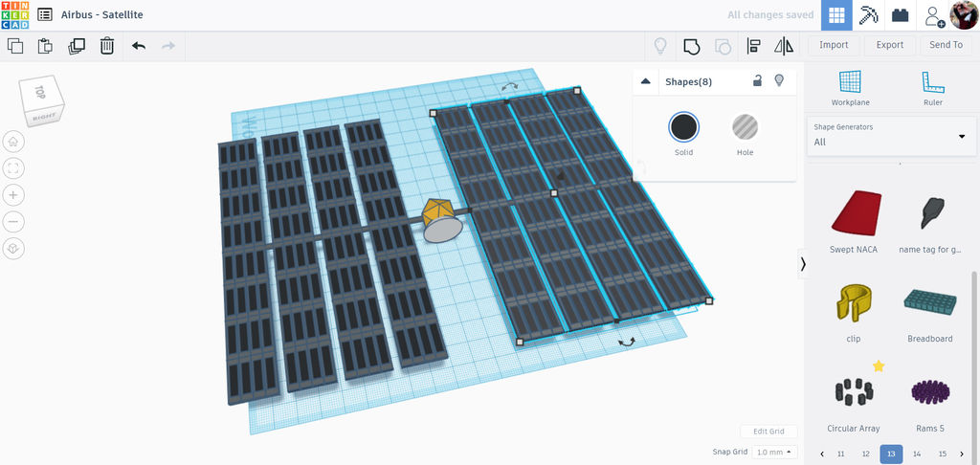This screenshot has width=980, height=465.
Task: Switch to 3D design grid view
Action: point(836,15)
